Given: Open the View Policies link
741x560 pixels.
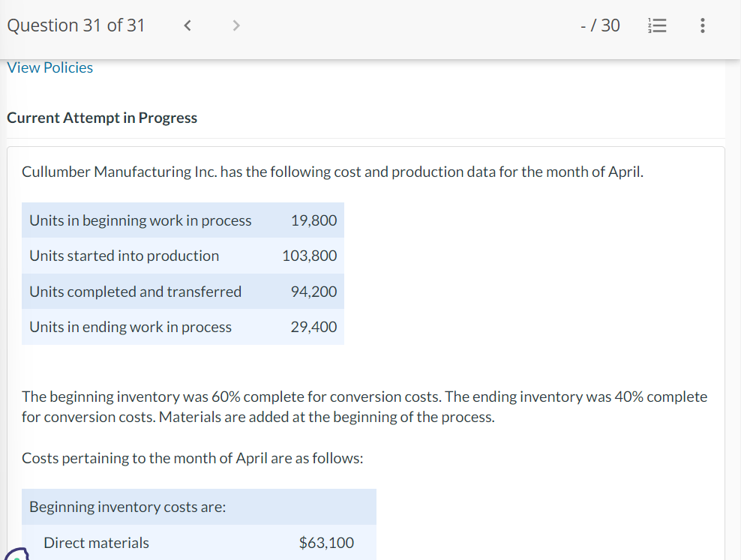Looking at the screenshot, I should pos(49,67).
